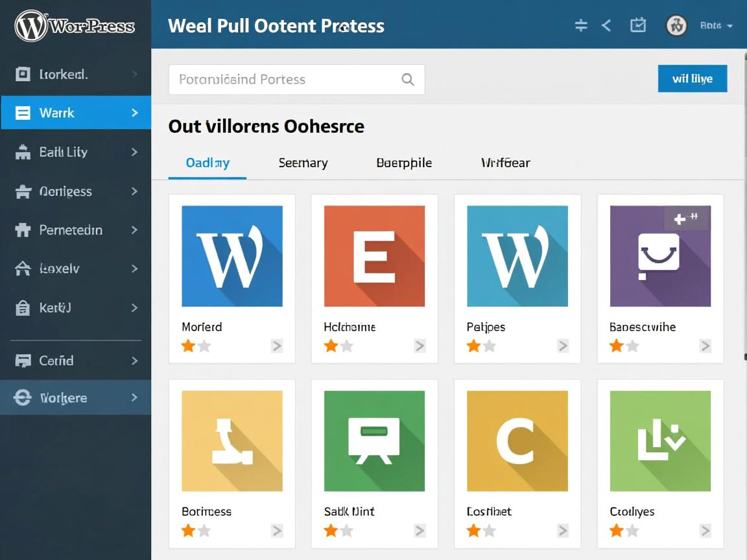Click the user avatar in header
The height and width of the screenshot is (560, 747).
click(x=676, y=26)
